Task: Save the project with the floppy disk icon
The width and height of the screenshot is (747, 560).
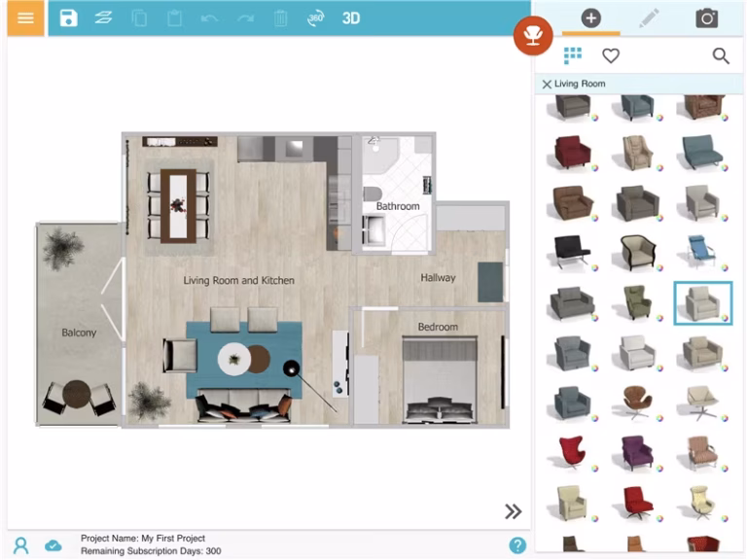Action: point(68,18)
